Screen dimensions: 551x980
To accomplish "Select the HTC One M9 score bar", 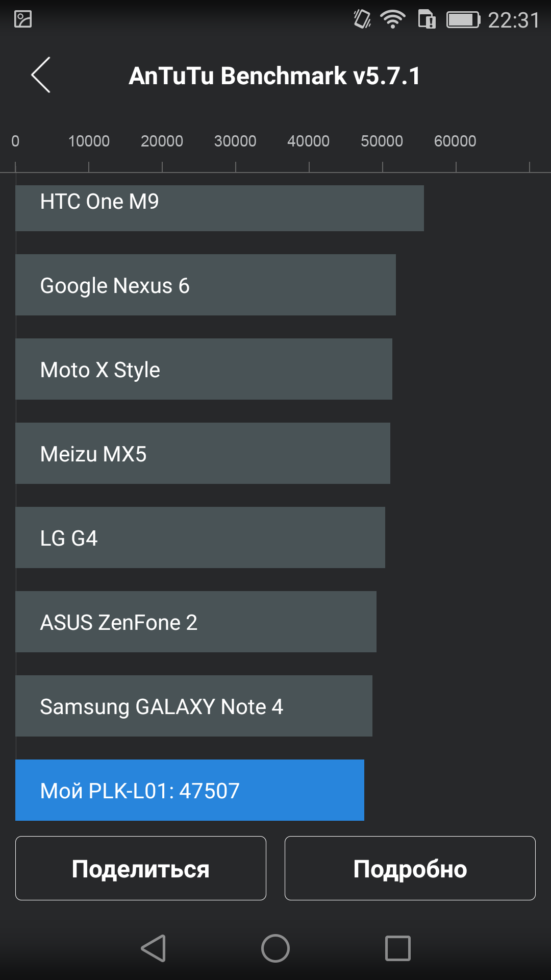I will [x=219, y=208].
